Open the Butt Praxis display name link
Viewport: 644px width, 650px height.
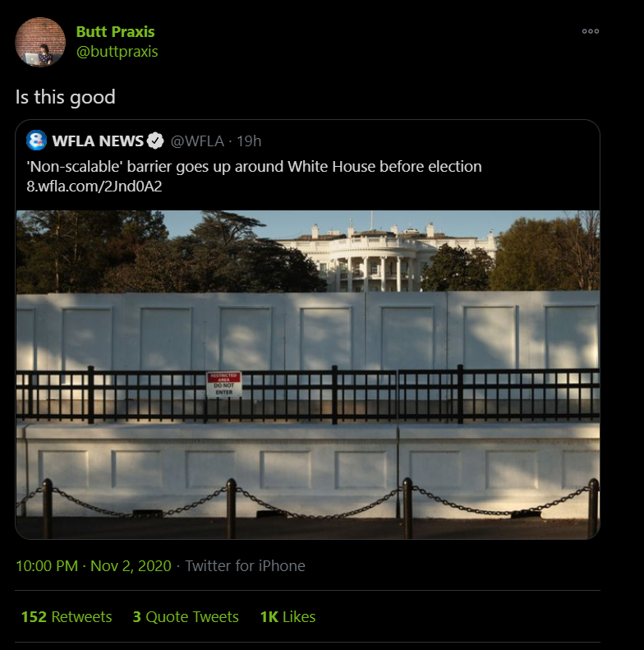click(115, 32)
